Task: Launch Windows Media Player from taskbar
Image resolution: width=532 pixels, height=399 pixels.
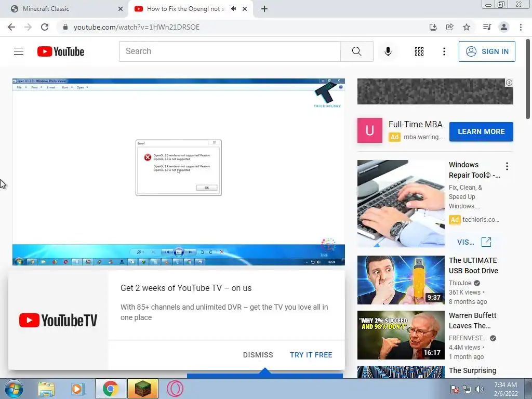Action: coord(77,389)
